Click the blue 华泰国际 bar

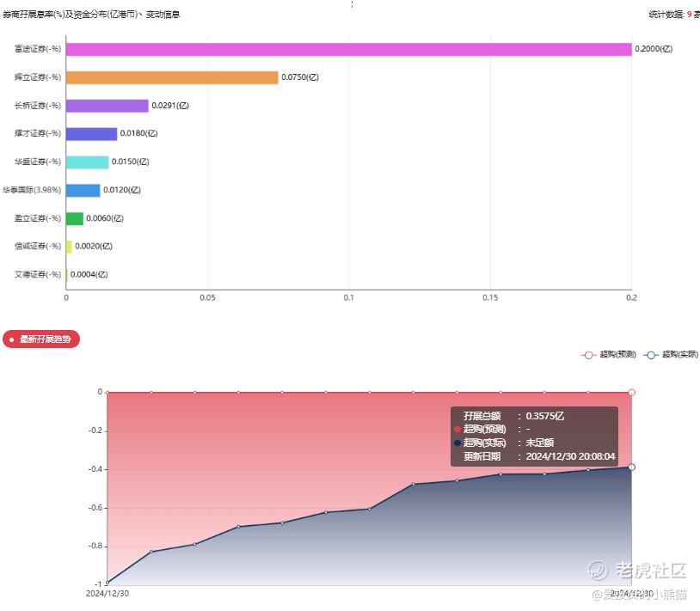tap(83, 191)
